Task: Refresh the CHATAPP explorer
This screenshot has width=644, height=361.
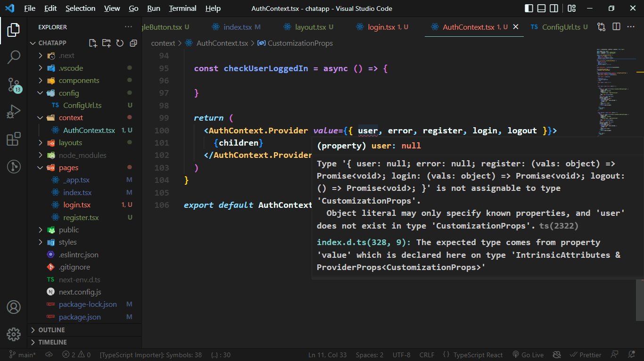Action: click(x=120, y=43)
